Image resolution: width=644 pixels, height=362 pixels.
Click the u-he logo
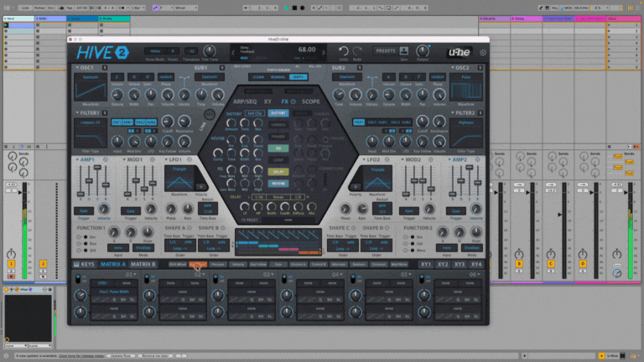459,52
